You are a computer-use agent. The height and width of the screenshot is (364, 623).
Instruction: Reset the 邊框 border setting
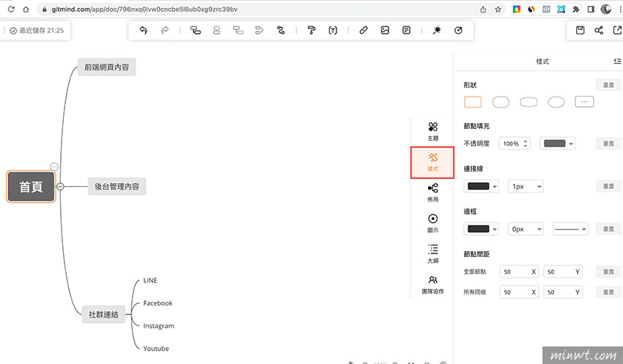608,229
